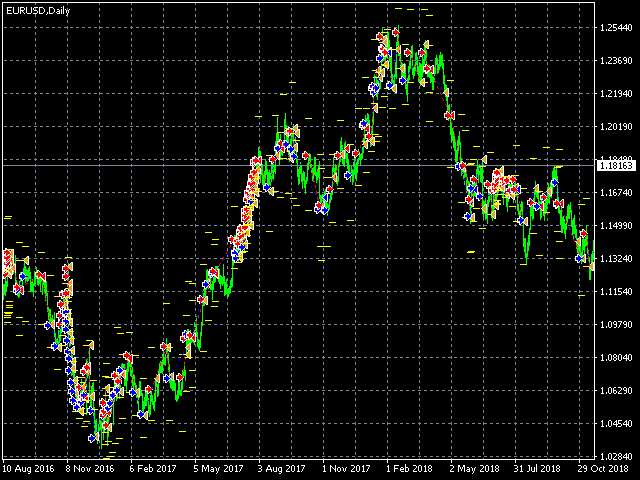
Task: Click the 29 Oct 2018 date label
Action: pyautogui.click(x=603, y=469)
